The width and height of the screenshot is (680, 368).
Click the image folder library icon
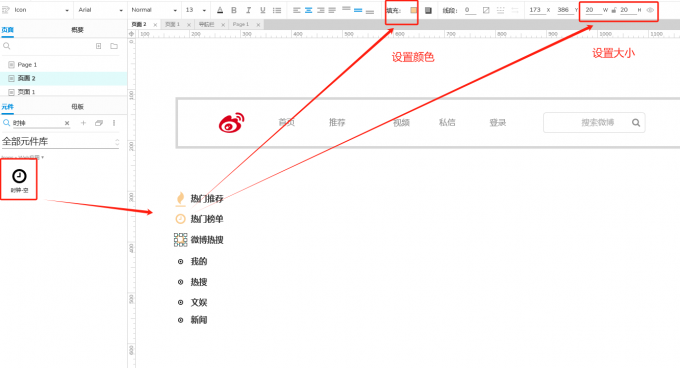click(99, 123)
